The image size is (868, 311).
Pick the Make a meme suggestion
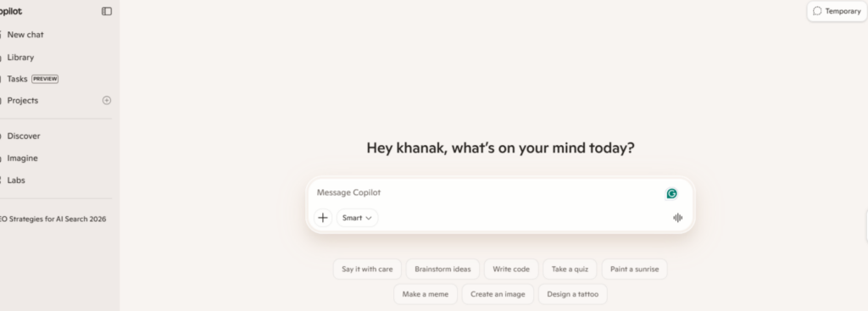[x=426, y=294]
